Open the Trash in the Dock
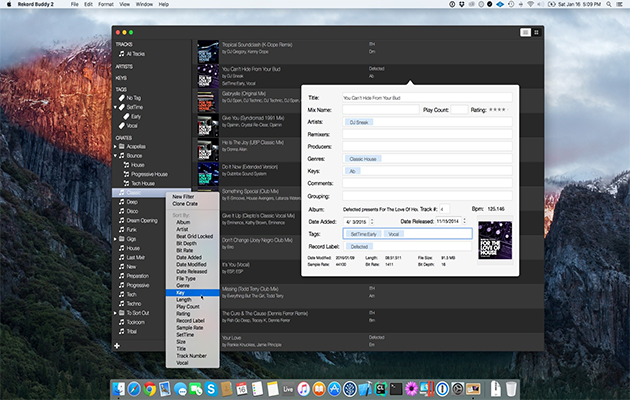The width and height of the screenshot is (630, 400). click(511, 387)
